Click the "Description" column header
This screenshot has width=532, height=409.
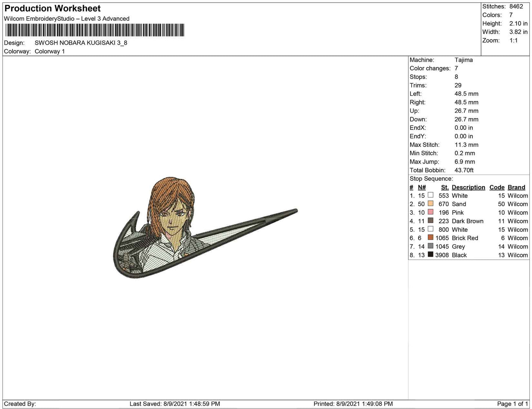[468, 187]
